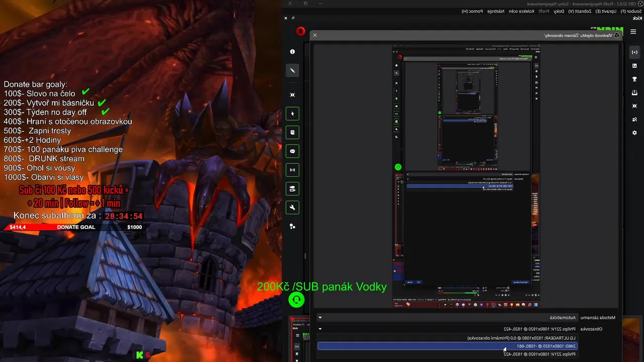Screen dimensions: 644x362
Task: Open the Kick dock hamburger menu
Action: [633, 32]
